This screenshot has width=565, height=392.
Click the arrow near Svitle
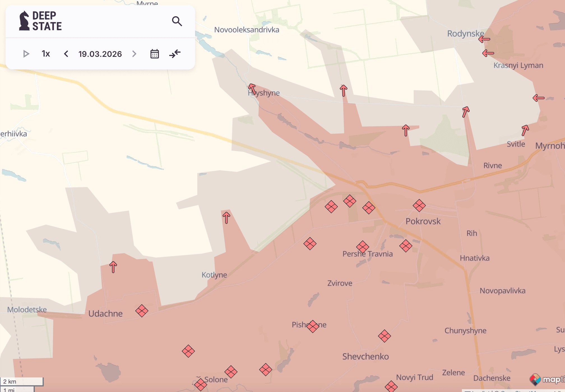point(525,130)
